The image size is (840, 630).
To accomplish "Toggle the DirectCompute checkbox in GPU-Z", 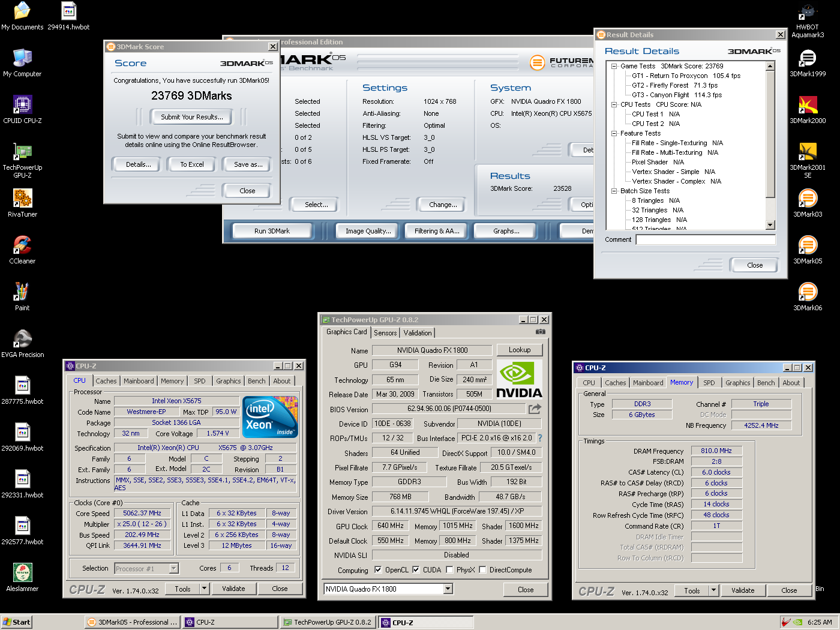I will (x=482, y=570).
